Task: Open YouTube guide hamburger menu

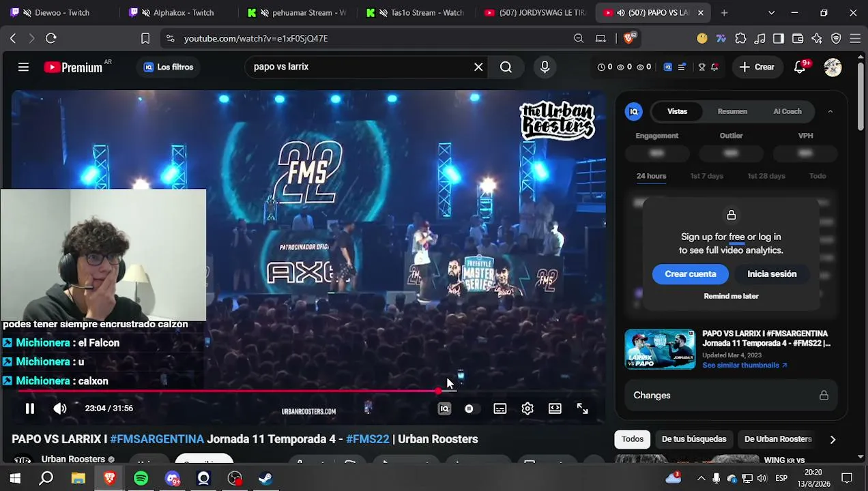Action: click(x=23, y=67)
